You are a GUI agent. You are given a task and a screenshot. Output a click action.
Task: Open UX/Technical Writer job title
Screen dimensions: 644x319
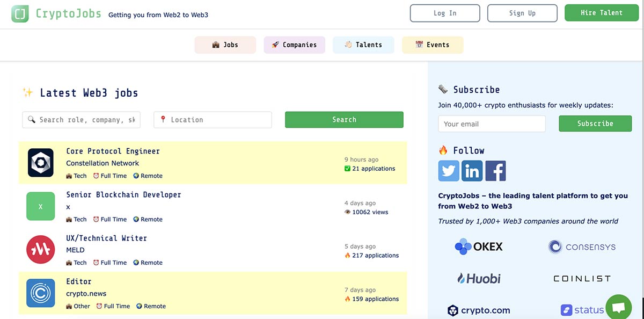click(x=106, y=238)
